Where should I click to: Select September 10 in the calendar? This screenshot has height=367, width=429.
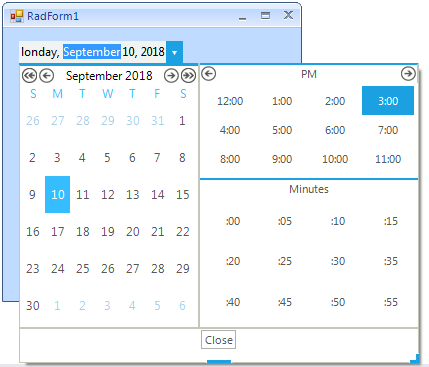pos(57,194)
